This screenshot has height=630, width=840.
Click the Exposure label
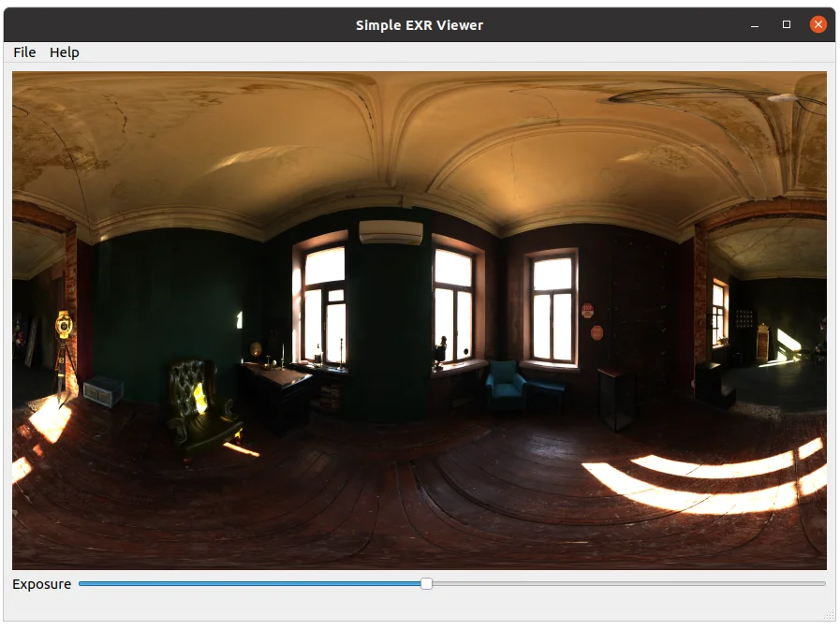coord(41,584)
